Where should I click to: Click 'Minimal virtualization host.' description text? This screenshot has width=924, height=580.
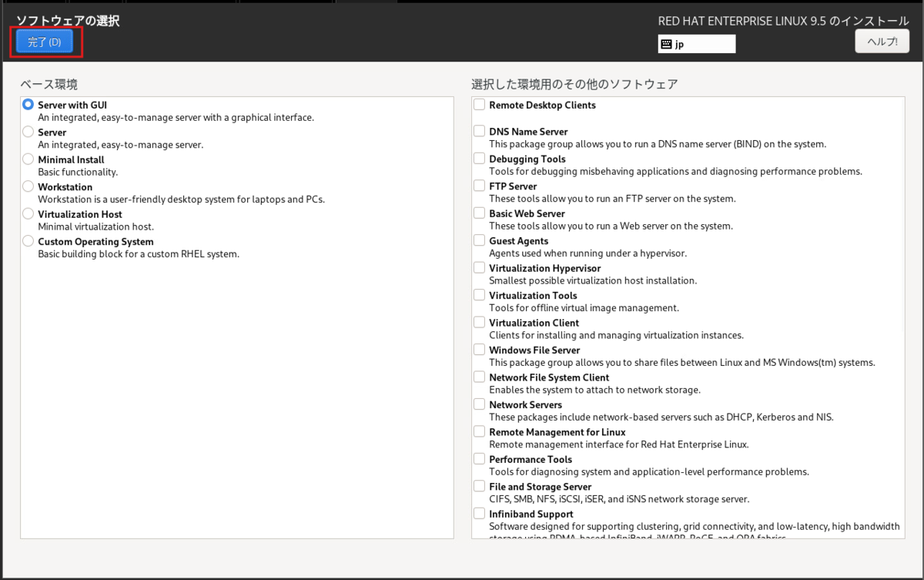click(96, 227)
